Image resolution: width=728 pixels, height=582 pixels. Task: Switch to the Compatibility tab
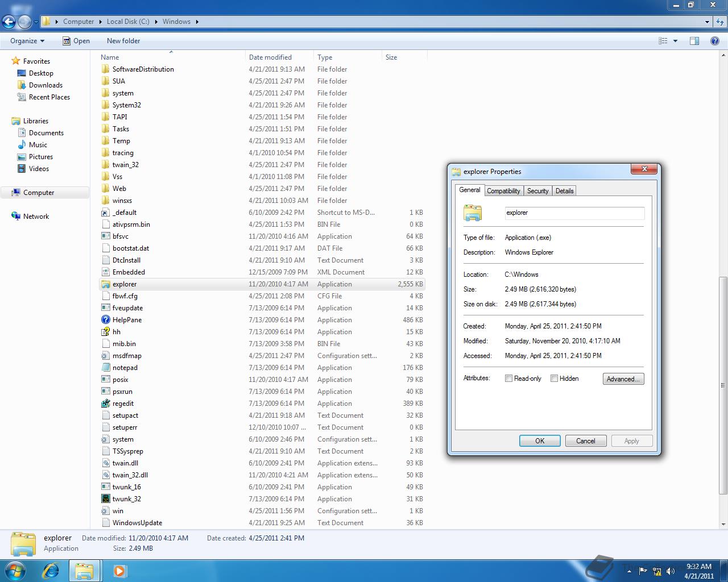point(503,191)
